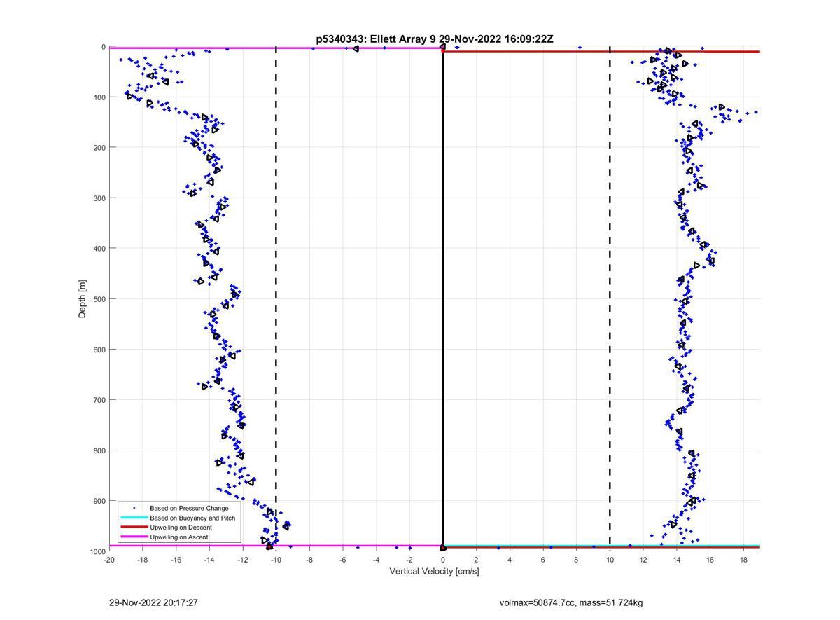Click the red line swatch in legend
Viewport: 840px width, 620px height.
134,528
